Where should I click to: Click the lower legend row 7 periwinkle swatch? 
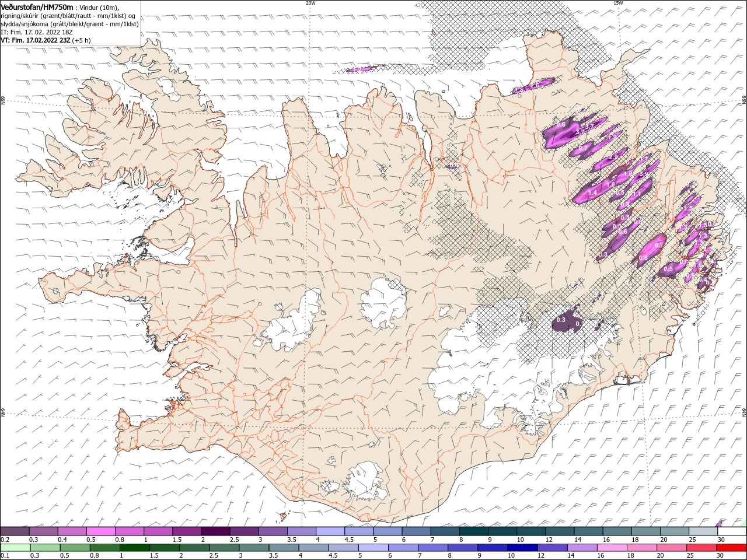click(433, 548)
